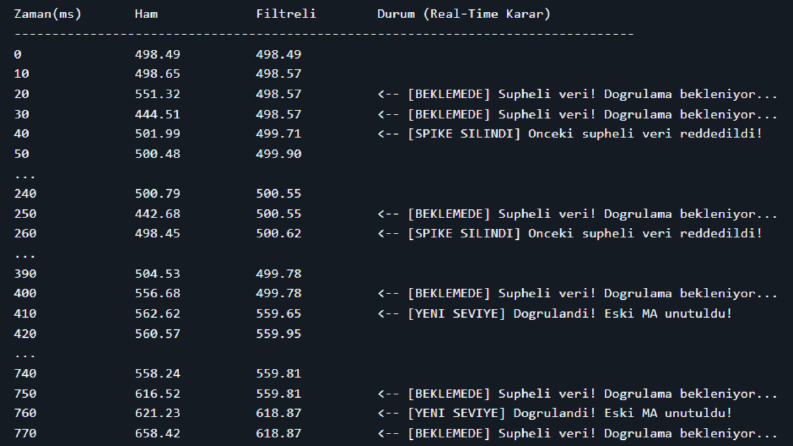Select raw value 500.48

[x=157, y=154]
